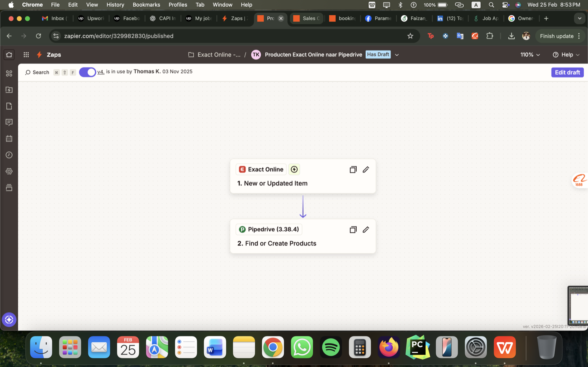
Task: Open the Profiles menu
Action: (178, 5)
